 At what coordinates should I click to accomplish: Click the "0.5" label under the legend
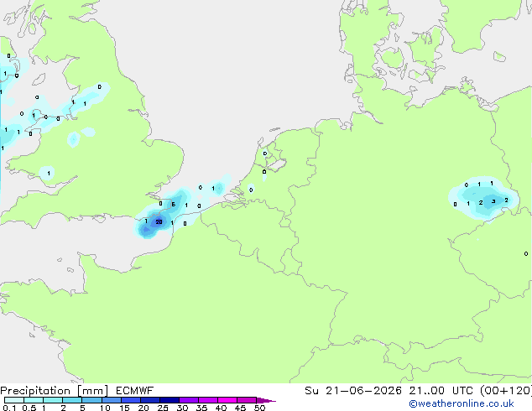click(29, 408)
